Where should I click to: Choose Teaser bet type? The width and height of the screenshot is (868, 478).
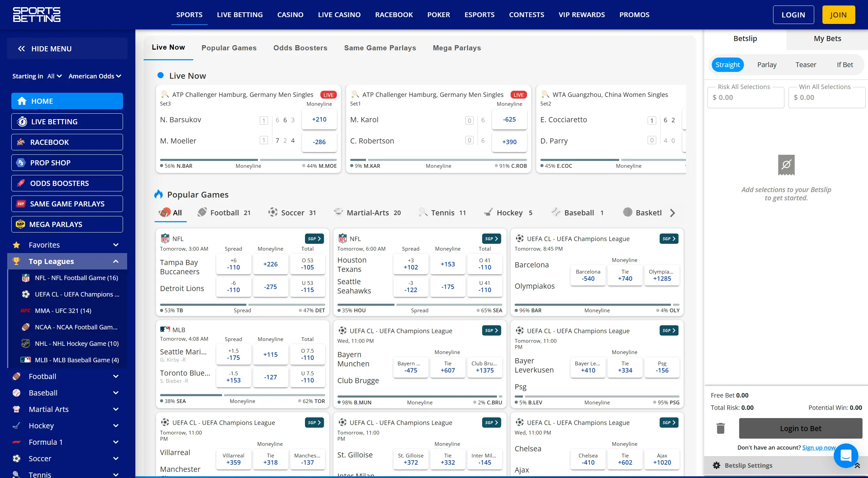(806, 65)
